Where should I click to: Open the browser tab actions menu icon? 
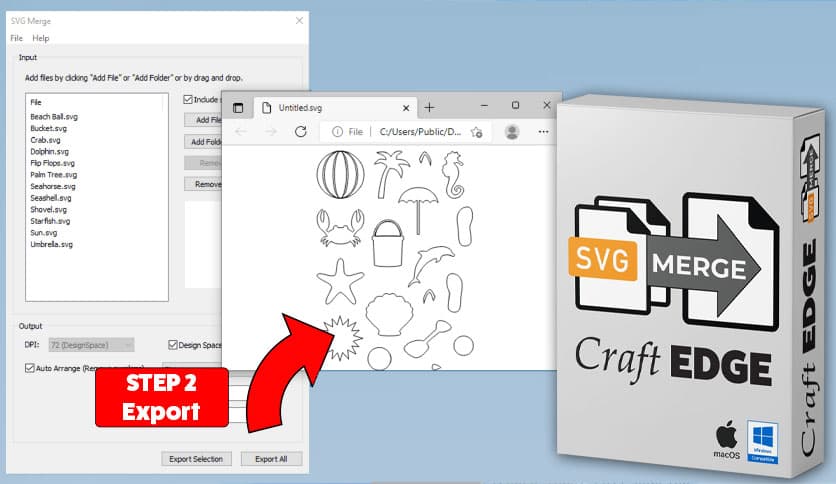[238, 108]
